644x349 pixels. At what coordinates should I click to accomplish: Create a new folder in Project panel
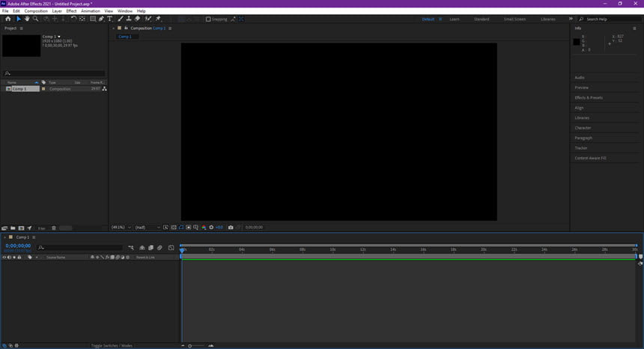pyautogui.click(x=13, y=228)
